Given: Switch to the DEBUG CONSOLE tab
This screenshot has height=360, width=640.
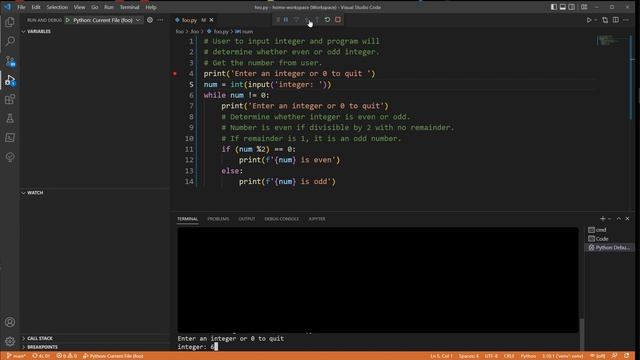Looking at the screenshot, I should (282, 219).
